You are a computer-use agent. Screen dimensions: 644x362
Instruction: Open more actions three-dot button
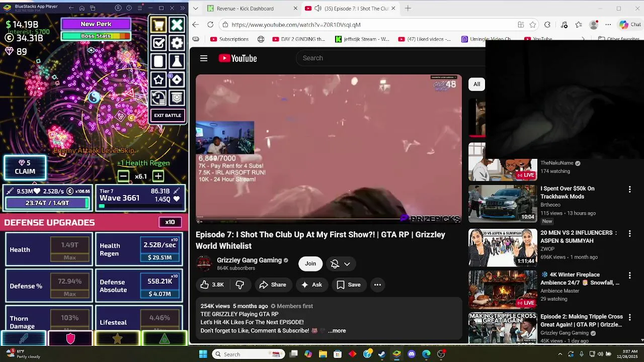pos(377,285)
